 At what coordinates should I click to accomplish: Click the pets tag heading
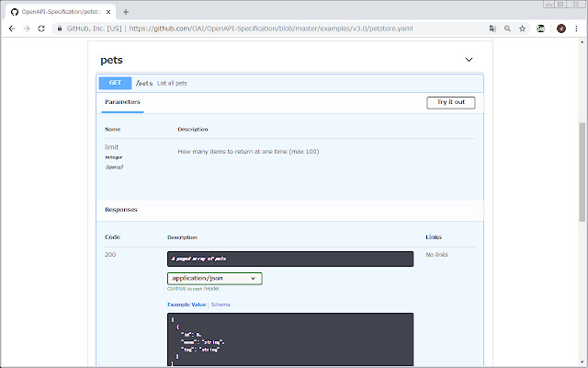click(x=111, y=60)
